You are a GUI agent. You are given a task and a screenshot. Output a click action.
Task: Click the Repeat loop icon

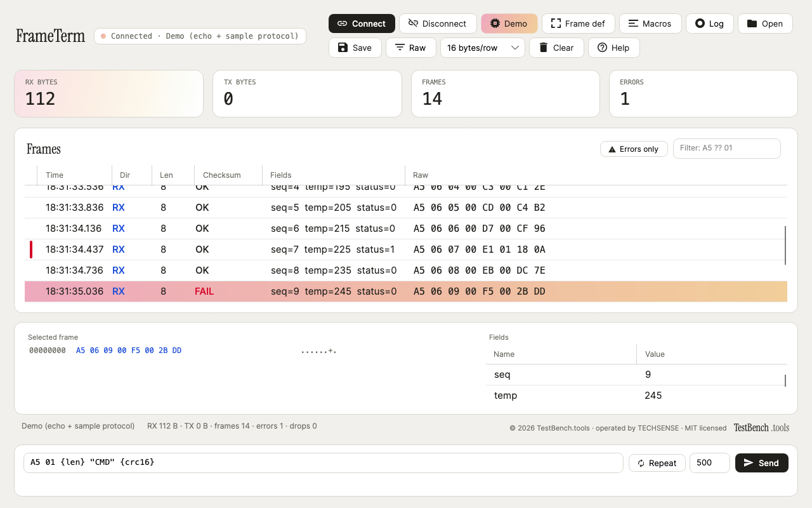coord(641,463)
